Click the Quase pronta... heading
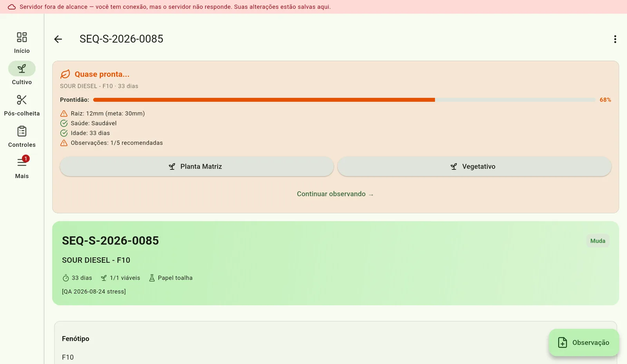The height and width of the screenshot is (364, 627). click(x=102, y=74)
